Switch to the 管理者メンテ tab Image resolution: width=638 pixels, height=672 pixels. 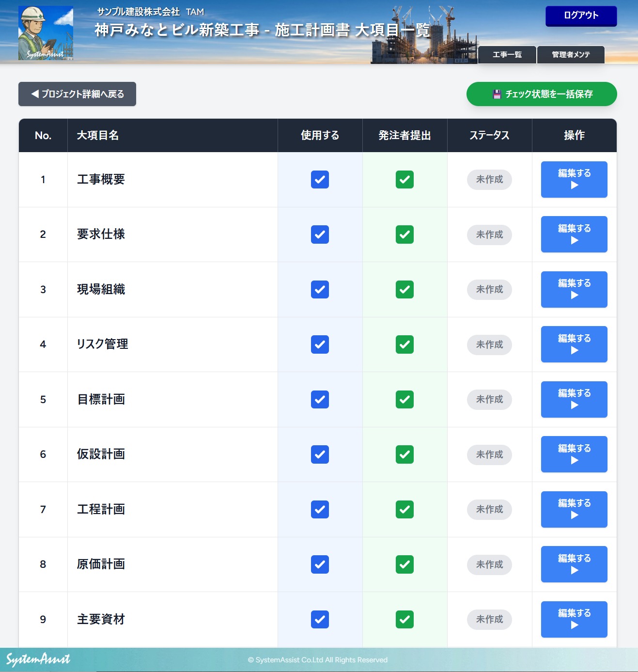point(571,55)
